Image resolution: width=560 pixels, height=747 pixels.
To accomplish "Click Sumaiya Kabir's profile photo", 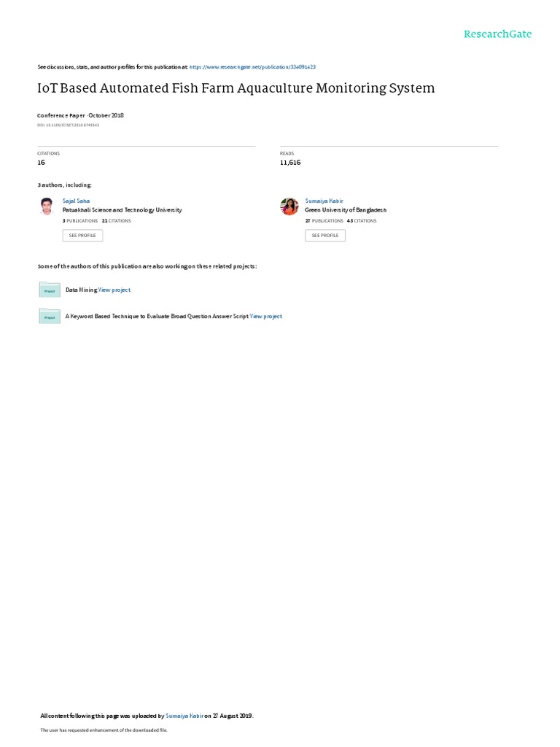I will [x=289, y=206].
